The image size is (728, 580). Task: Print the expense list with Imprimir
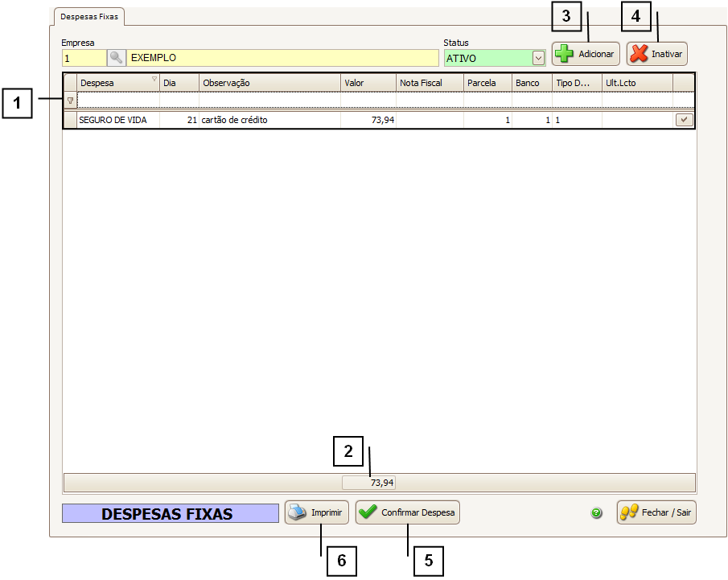coord(316,512)
